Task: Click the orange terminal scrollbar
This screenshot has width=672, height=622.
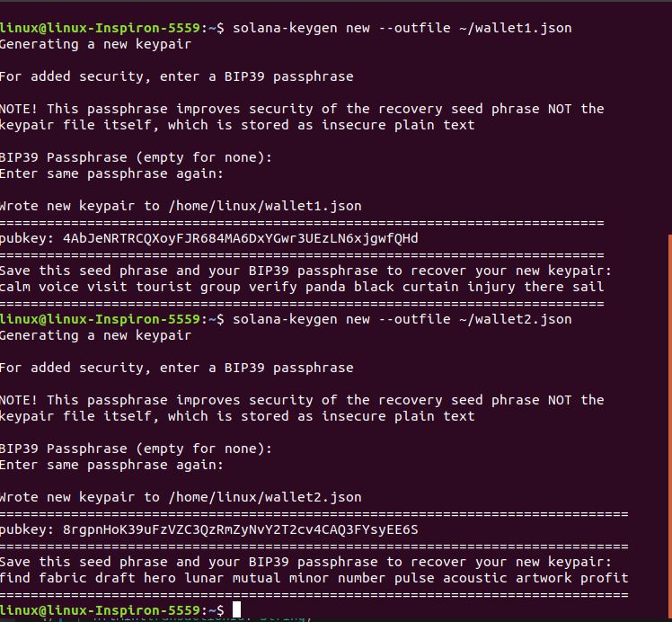Action: tap(670, 427)
